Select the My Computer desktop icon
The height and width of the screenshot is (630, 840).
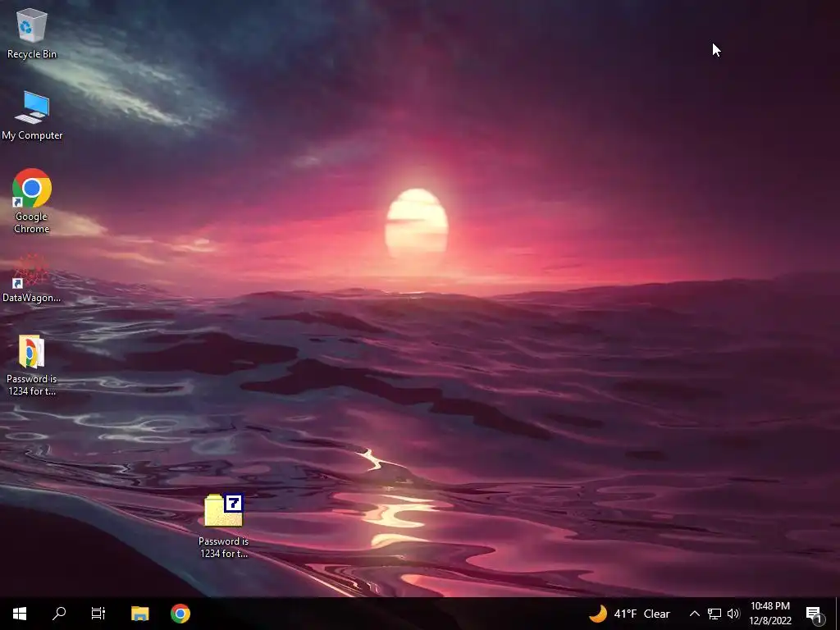pos(32,116)
